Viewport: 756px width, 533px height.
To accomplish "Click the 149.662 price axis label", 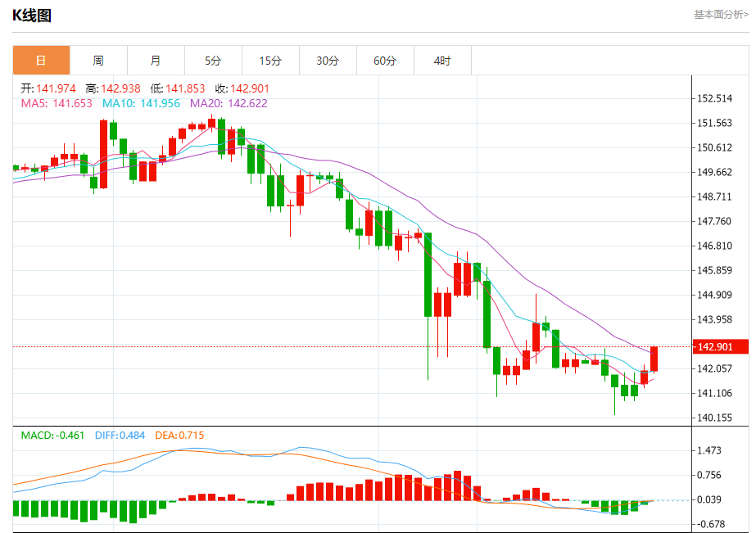I will [x=714, y=172].
